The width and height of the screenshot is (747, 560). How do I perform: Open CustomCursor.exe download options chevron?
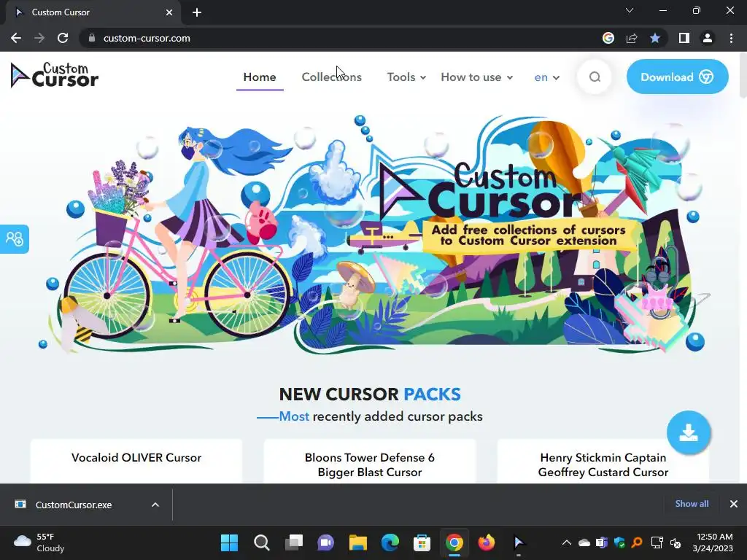pyautogui.click(x=155, y=505)
